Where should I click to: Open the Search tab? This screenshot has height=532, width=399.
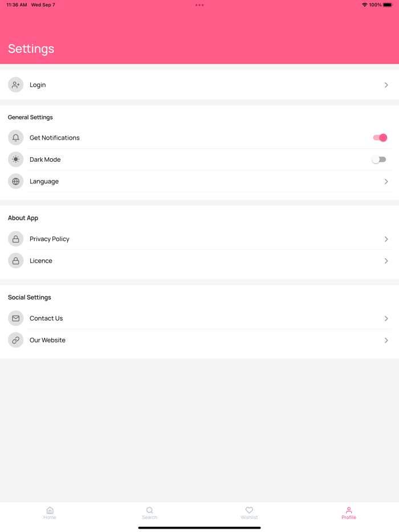149,513
